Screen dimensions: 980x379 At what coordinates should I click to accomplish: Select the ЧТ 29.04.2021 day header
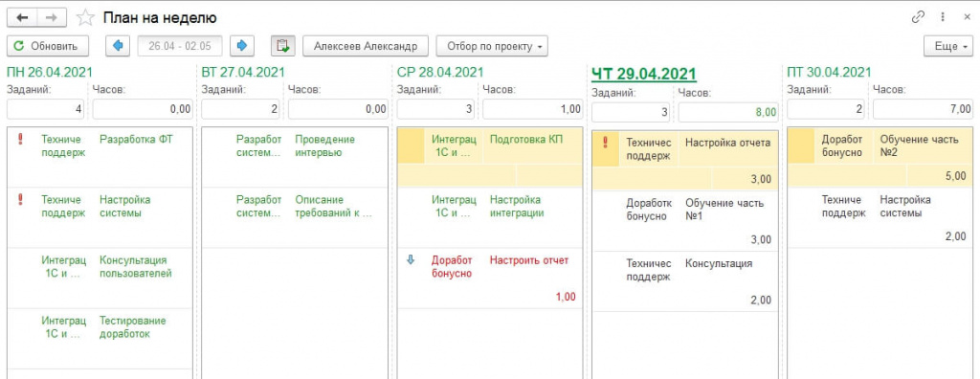pos(644,74)
